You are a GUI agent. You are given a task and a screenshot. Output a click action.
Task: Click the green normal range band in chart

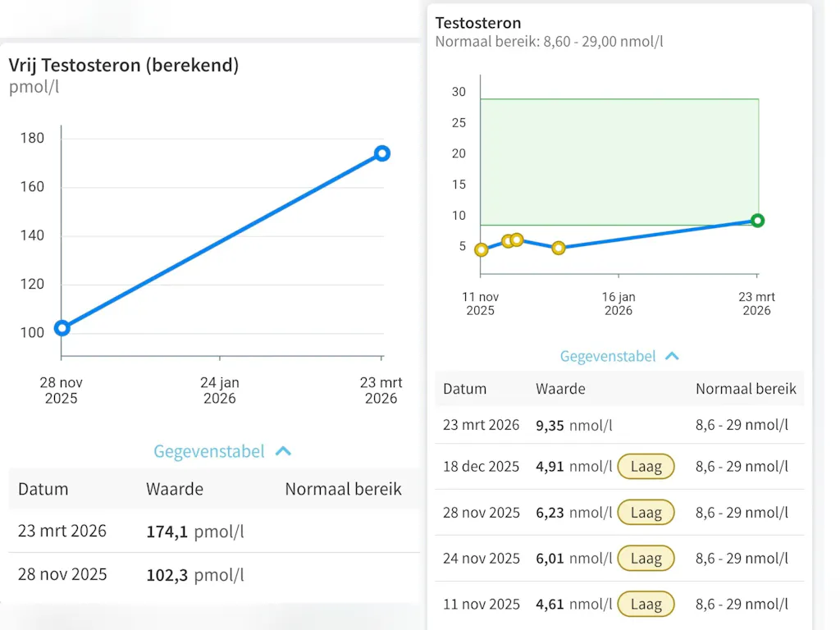619,156
